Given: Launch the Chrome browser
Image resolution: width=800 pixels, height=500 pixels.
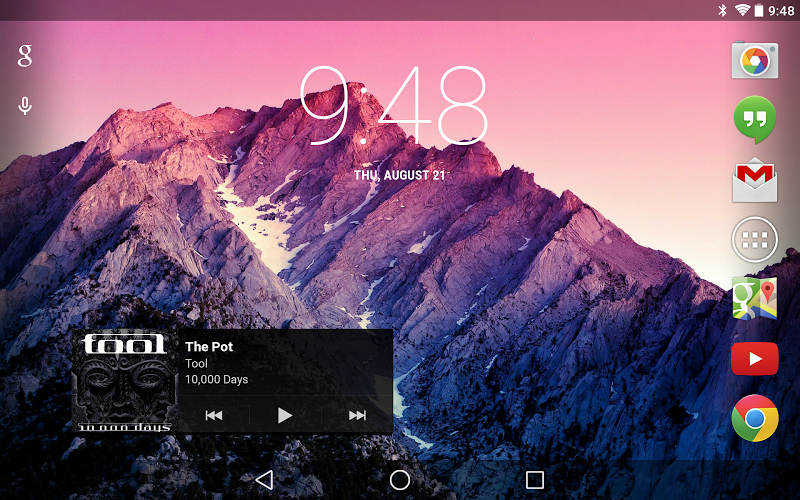Looking at the screenshot, I should tap(755, 418).
